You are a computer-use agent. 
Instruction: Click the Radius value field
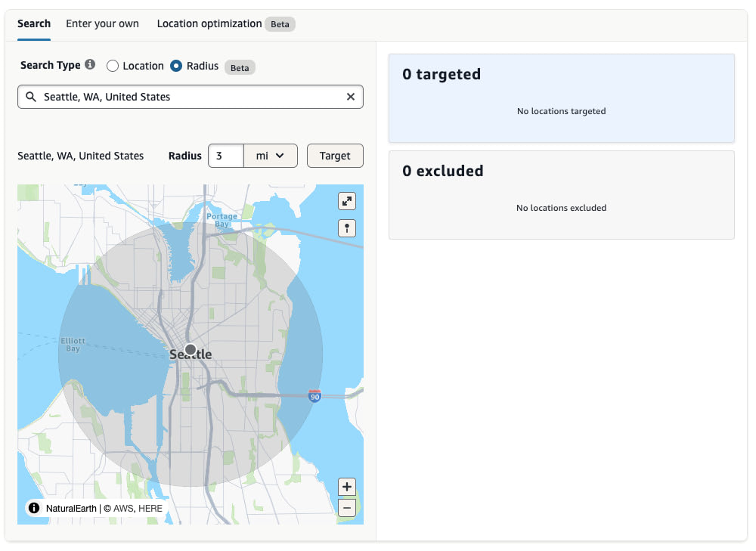click(x=225, y=156)
